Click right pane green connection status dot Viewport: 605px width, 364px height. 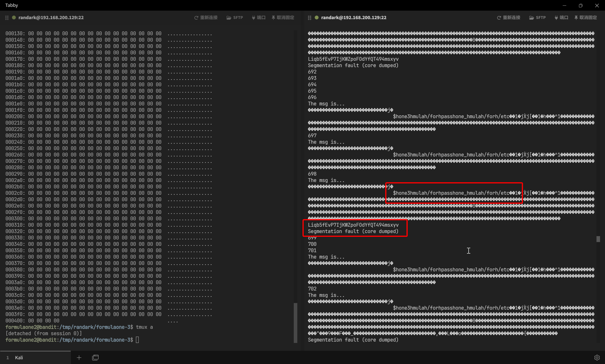[317, 17]
